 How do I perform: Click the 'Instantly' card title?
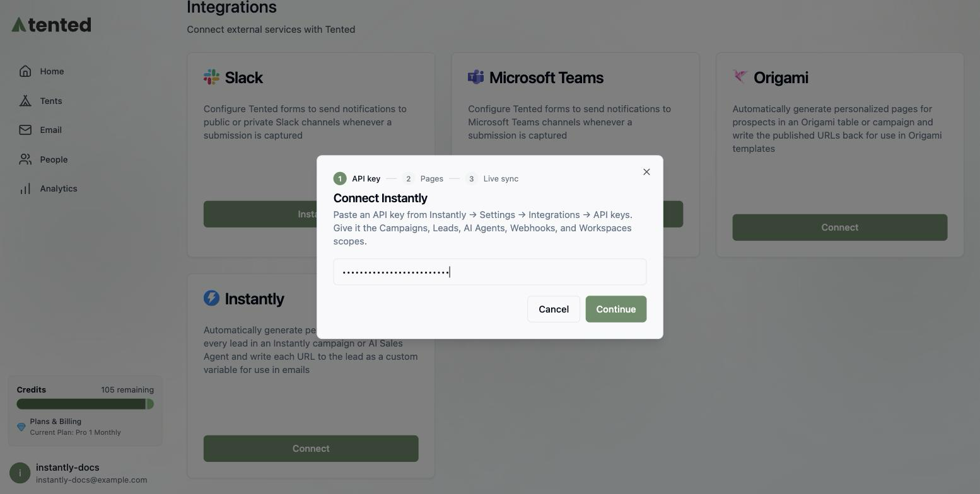(x=254, y=299)
